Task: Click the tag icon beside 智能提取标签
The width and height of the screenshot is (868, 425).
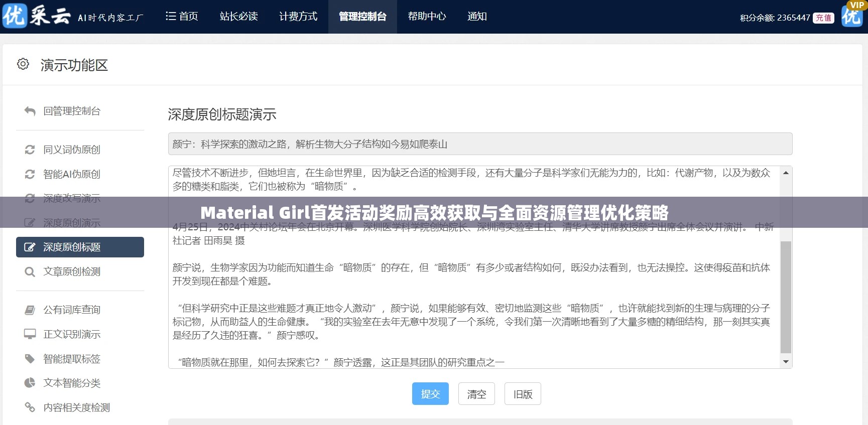Action: (30, 359)
